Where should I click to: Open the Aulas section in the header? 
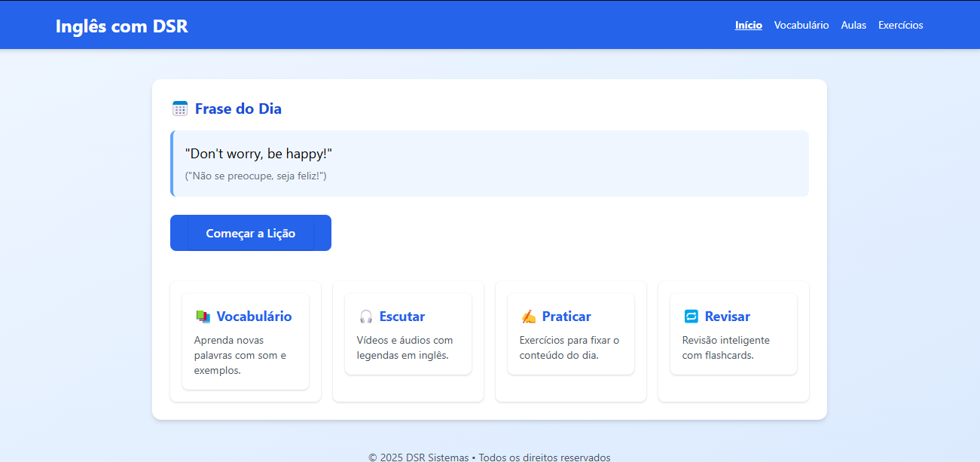(x=853, y=25)
